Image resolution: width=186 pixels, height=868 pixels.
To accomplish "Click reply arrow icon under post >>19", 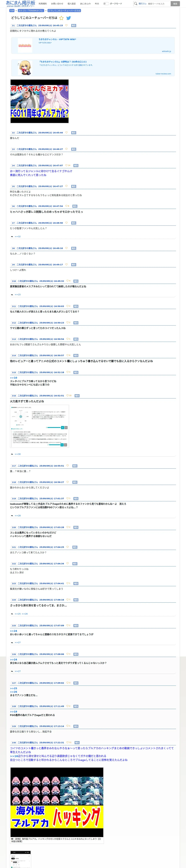I will [12, 516].
